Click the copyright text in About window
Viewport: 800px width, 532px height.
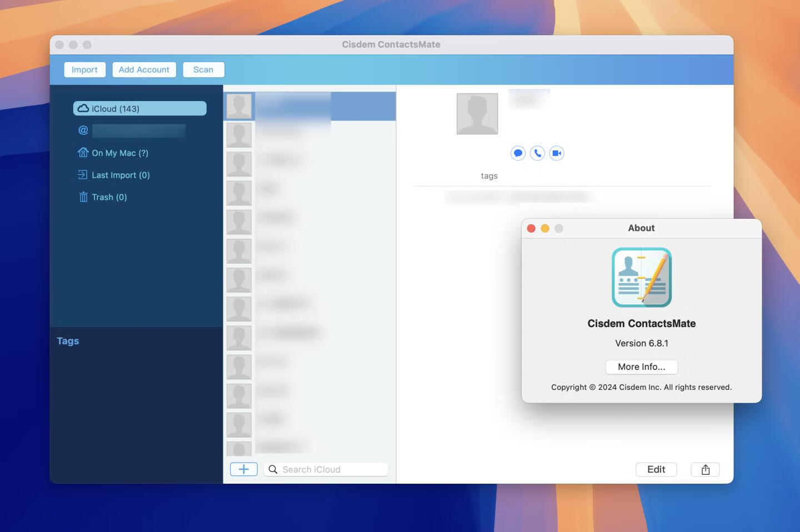(x=642, y=387)
